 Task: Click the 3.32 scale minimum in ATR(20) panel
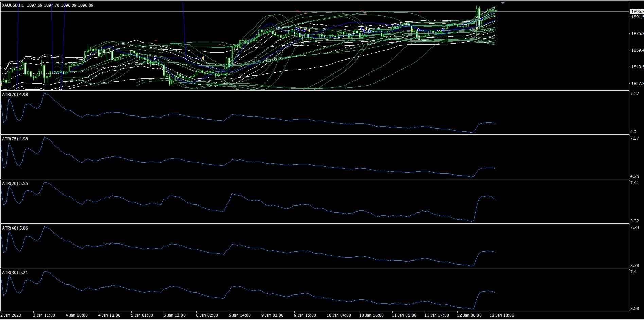(634, 221)
